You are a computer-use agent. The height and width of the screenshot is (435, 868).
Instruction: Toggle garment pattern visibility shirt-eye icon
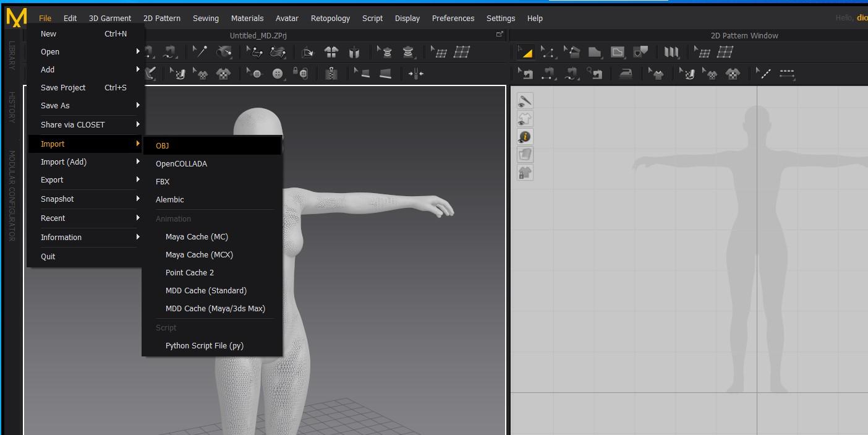[x=525, y=119]
